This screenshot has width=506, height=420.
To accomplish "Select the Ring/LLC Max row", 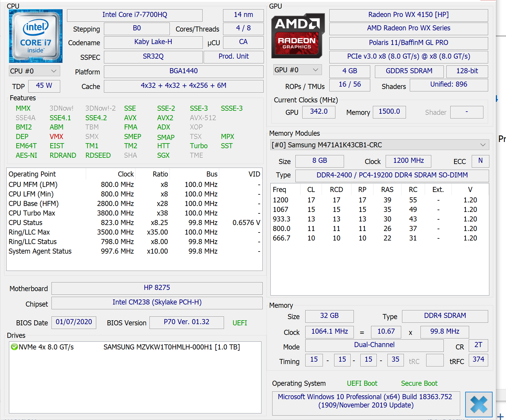I will [134, 232].
